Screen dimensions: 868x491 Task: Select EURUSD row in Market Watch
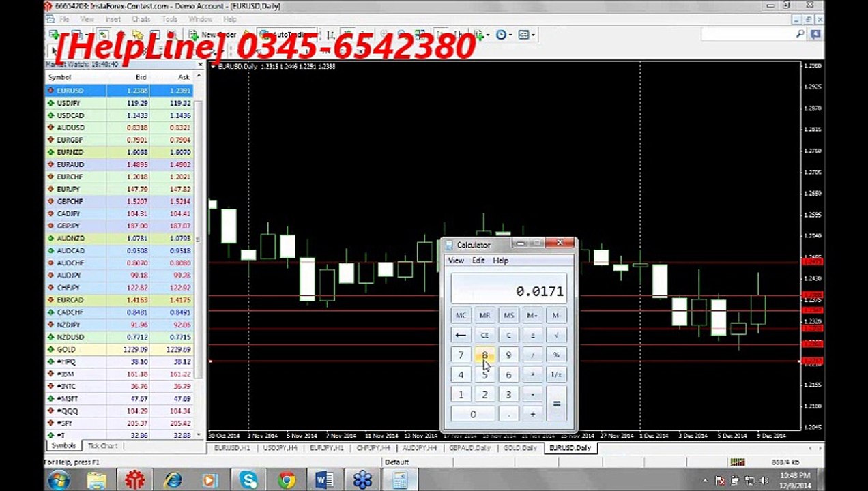[x=119, y=90]
